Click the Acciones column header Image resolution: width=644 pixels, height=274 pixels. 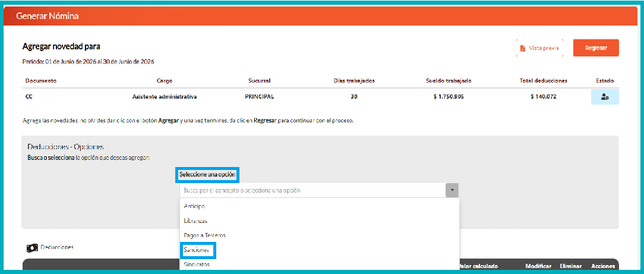(x=602, y=266)
